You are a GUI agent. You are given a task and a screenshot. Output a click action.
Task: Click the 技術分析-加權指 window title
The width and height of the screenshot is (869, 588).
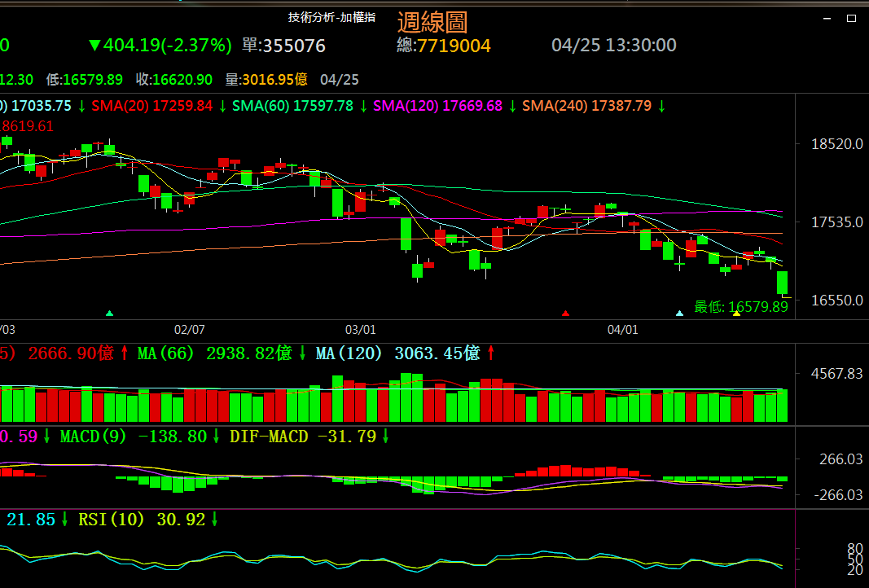[x=331, y=18]
